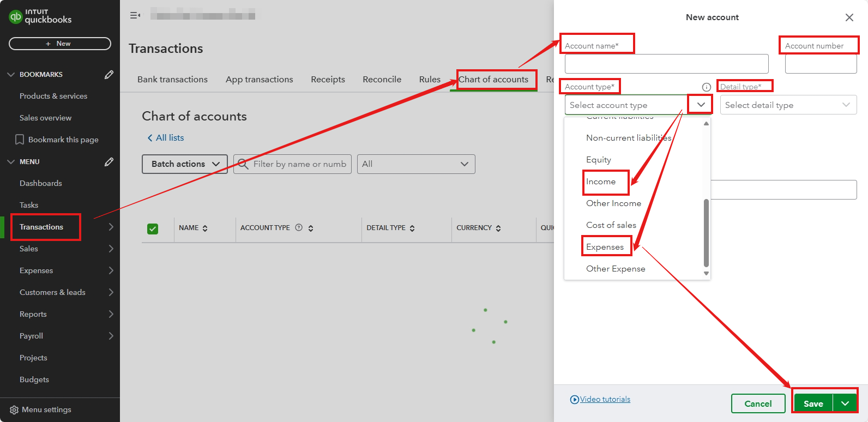
Task: Select the Chart of accounts tab
Action: point(493,80)
